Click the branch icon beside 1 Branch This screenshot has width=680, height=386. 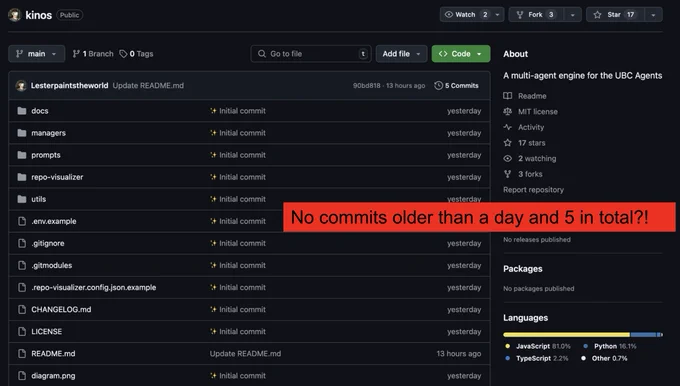click(x=76, y=54)
